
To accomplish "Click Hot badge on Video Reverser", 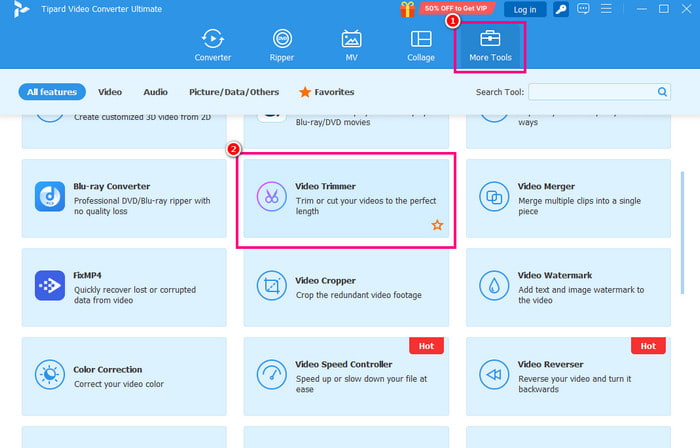I will [648, 346].
